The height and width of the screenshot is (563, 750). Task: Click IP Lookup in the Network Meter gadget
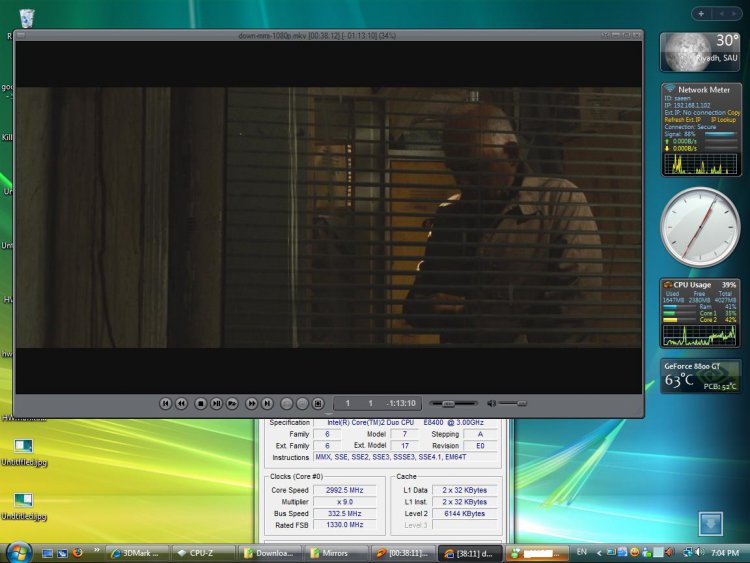723,120
